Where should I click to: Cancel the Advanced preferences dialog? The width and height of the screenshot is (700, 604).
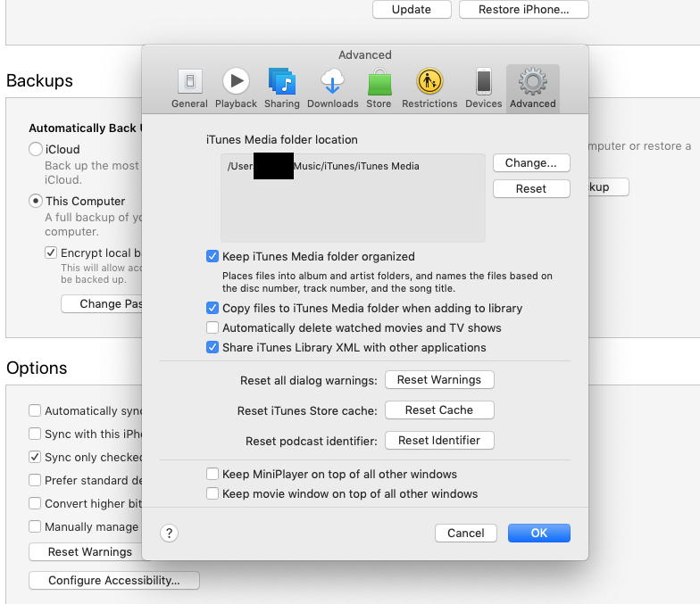point(466,534)
